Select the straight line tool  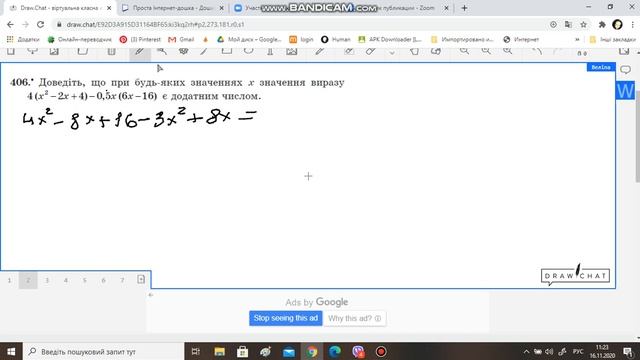click(204, 51)
